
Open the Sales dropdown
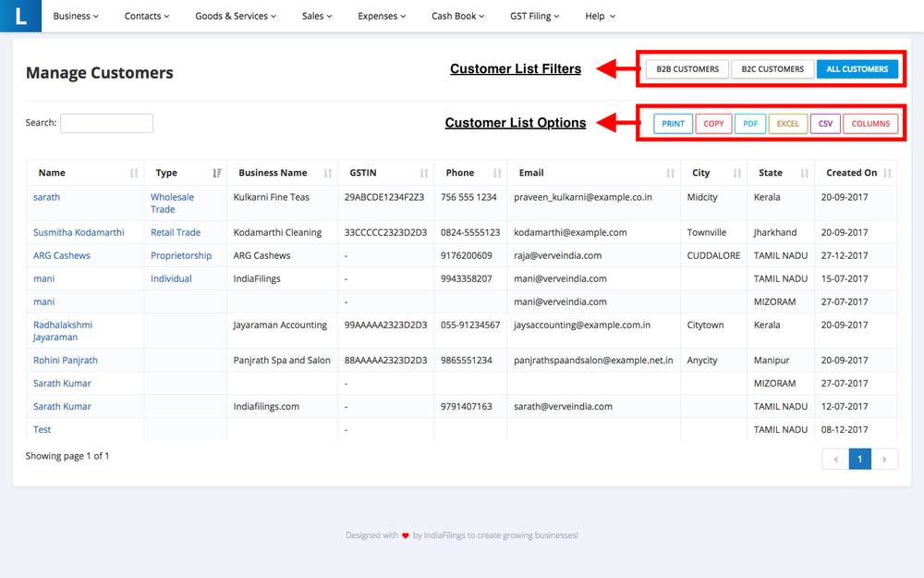tap(316, 16)
